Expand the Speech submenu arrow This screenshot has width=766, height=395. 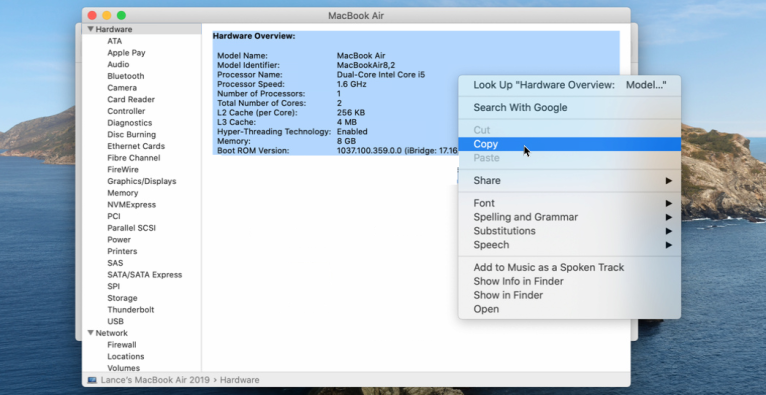pyautogui.click(x=669, y=245)
